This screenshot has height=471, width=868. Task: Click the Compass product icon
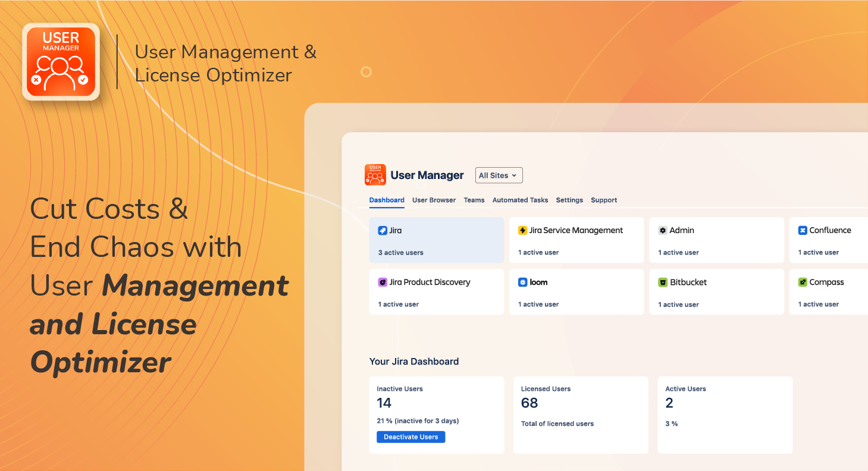(x=803, y=282)
